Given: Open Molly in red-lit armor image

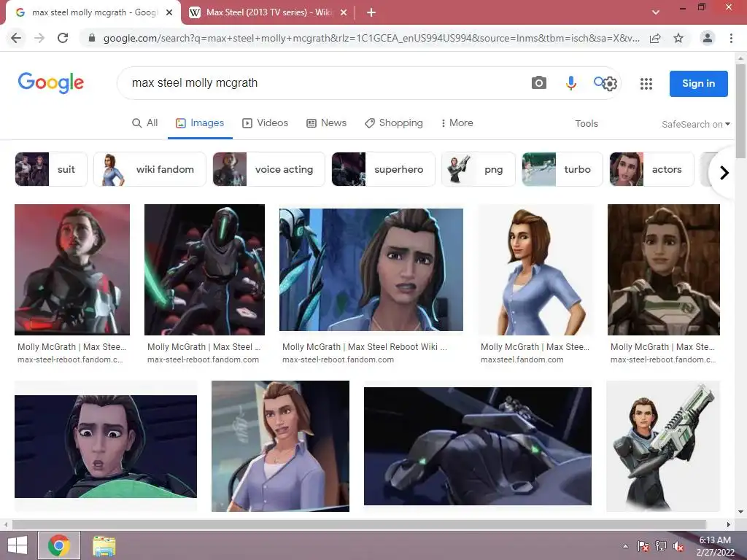Looking at the screenshot, I should tap(72, 270).
